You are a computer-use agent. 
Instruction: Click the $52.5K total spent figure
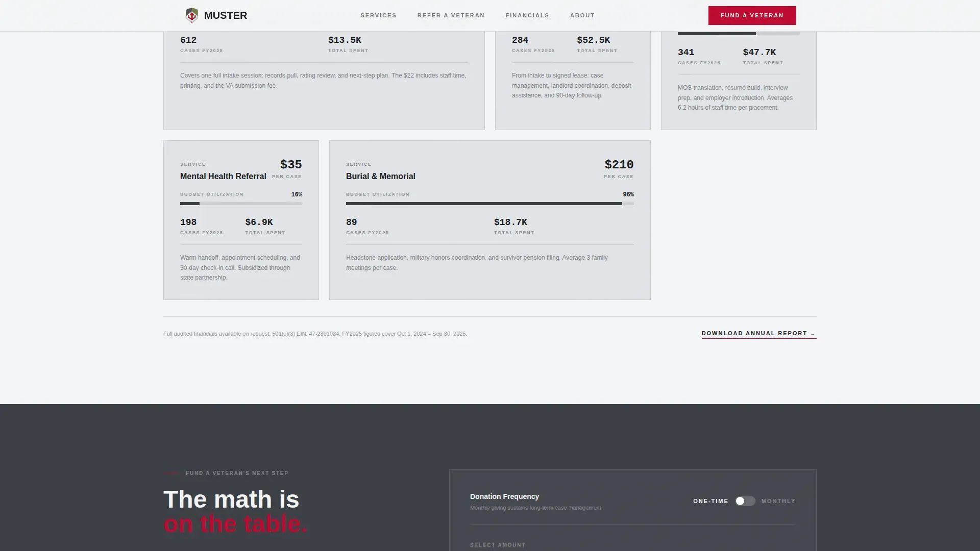(594, 40)
